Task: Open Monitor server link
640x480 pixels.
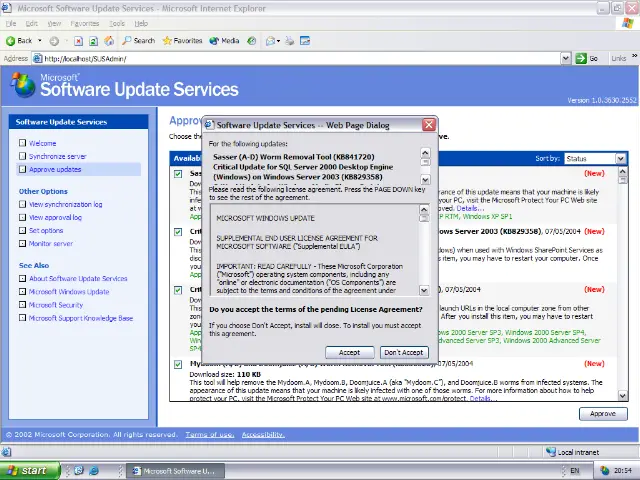Action: click(51, 243)
